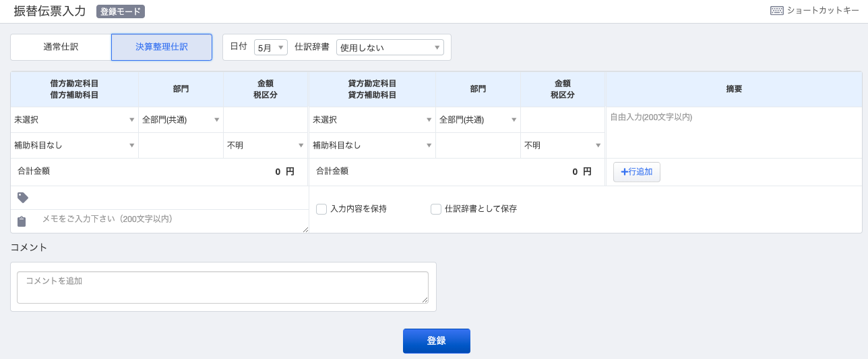Open the ショートカットキー link
The width and height of the screenshot is (868, 359).
(823, 11)
